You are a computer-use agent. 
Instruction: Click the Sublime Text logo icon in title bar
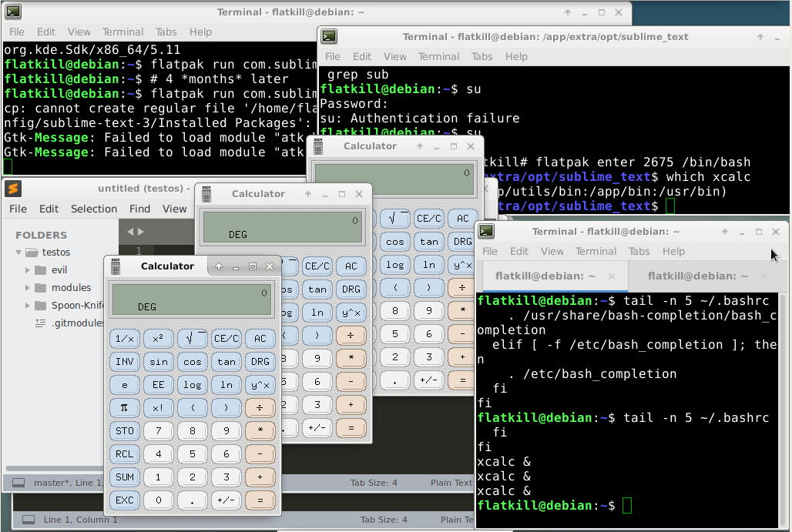coord(13,189)
